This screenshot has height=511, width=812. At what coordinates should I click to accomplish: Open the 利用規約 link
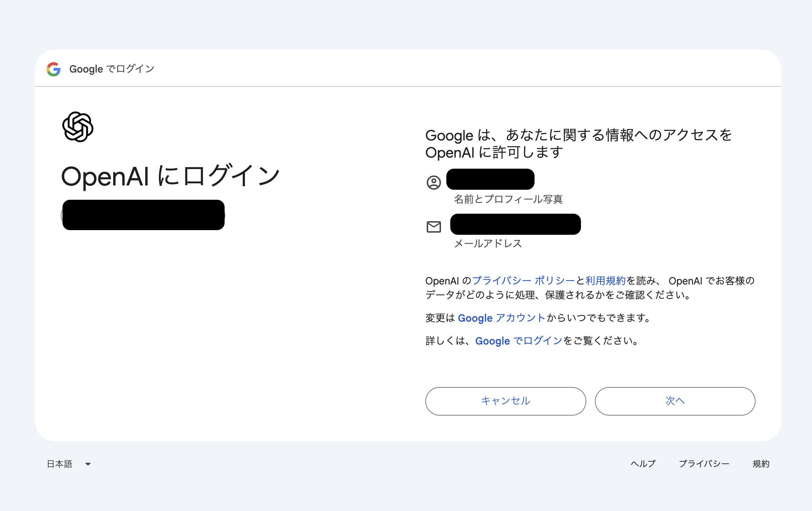pyautogui.click(x=605, y=281)
